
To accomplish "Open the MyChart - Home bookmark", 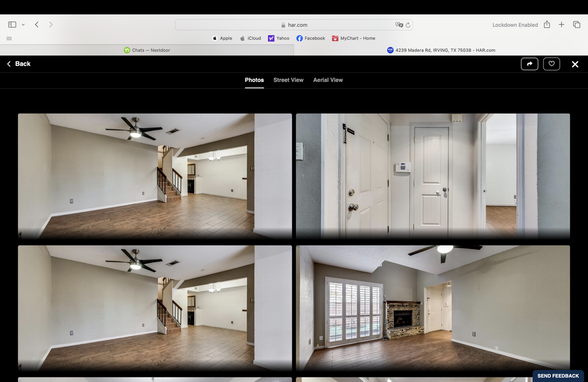I will pos(354,38).
